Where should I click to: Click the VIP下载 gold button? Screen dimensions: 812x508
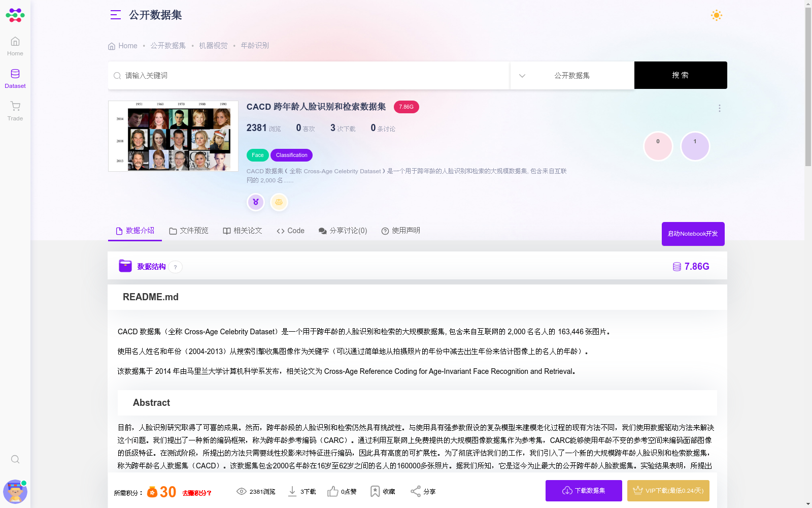coord(668,491)
